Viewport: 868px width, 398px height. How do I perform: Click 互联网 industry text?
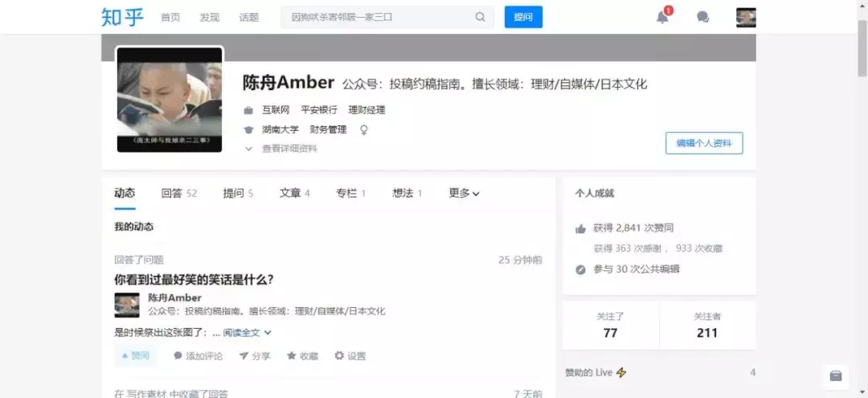(276, 110)
